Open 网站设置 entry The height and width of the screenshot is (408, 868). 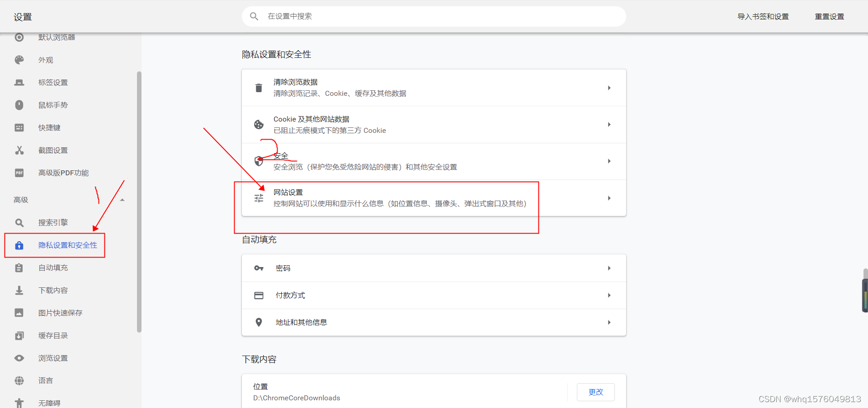click(434, 198)
